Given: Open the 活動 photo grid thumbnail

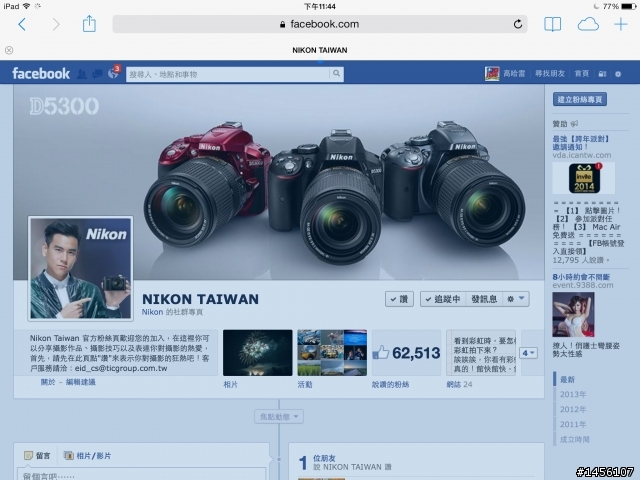Looking at the screenshot, I should point(332,353).
